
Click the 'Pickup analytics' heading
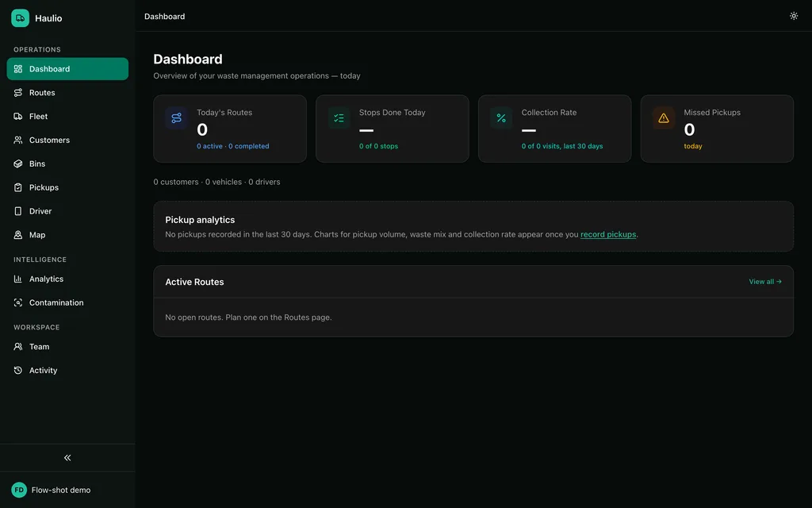(x=200, y=220)
